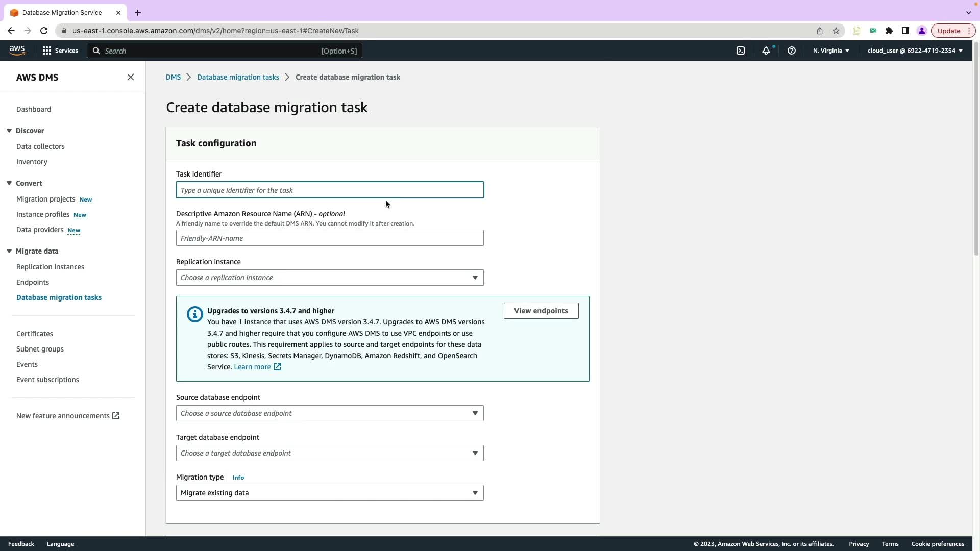Open the Migration type dropdown
This screenshot has height=551, width=980.
[x=330, y=493]
